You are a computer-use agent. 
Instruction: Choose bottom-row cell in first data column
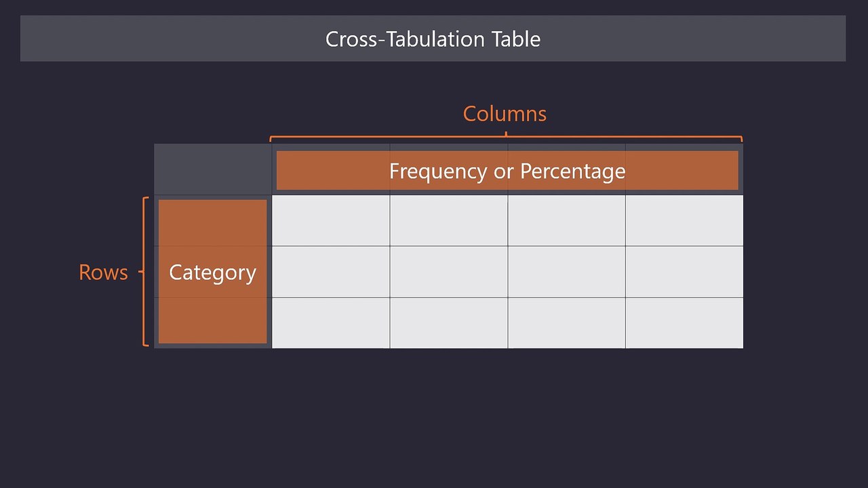(x=331, y=323)
